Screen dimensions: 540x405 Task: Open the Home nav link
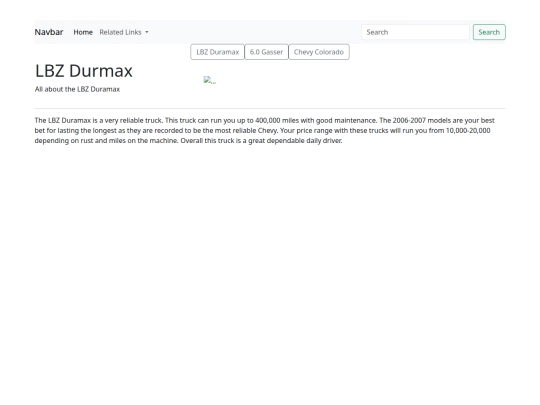[x=83, y=32]
